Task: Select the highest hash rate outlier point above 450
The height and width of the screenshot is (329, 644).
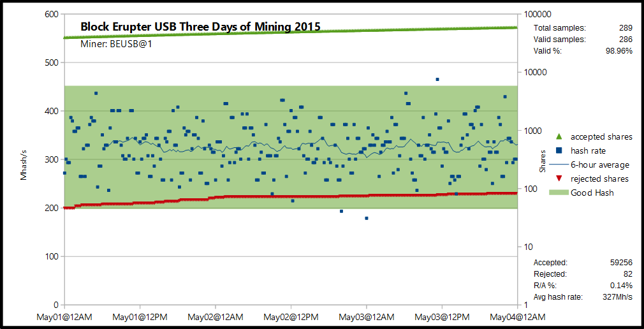Action: pyautogui.click(x=437, y=79)
